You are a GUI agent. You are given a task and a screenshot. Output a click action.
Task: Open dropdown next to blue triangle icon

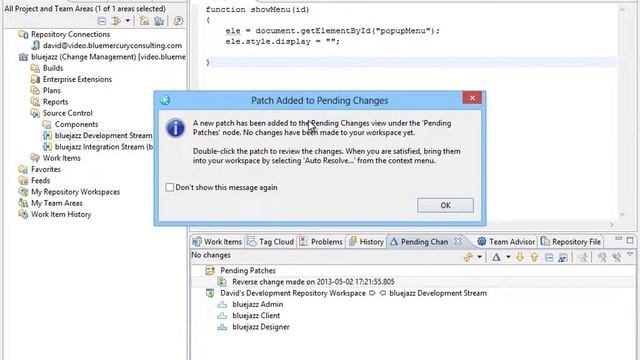(508, 257)
